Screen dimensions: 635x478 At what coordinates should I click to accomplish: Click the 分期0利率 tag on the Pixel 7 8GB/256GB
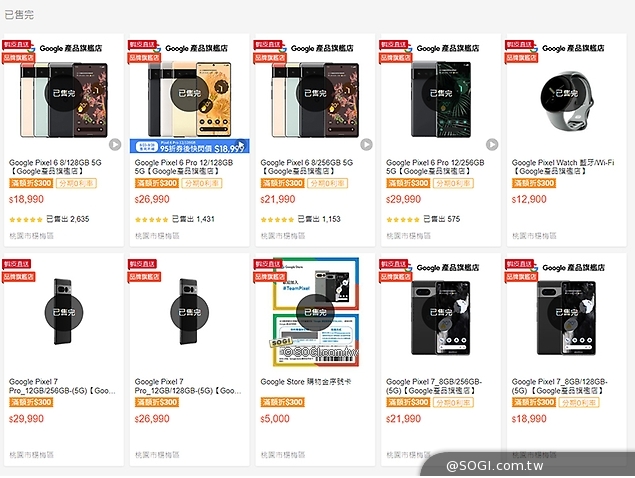click(451, 401)
